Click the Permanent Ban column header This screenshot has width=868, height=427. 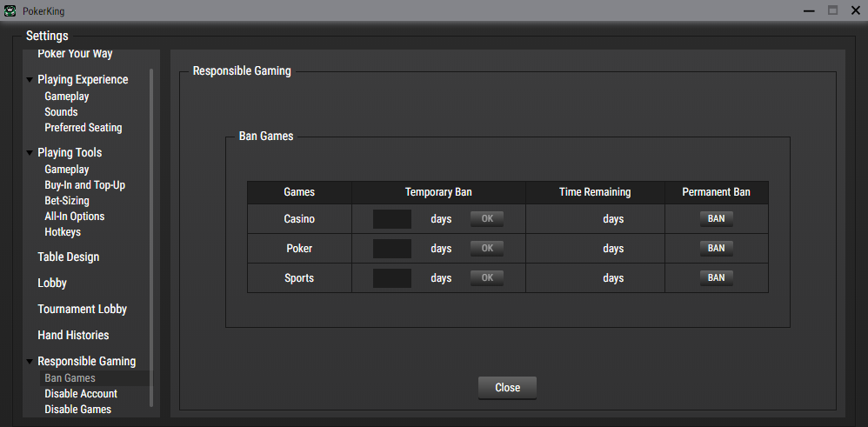coord(717,192)
